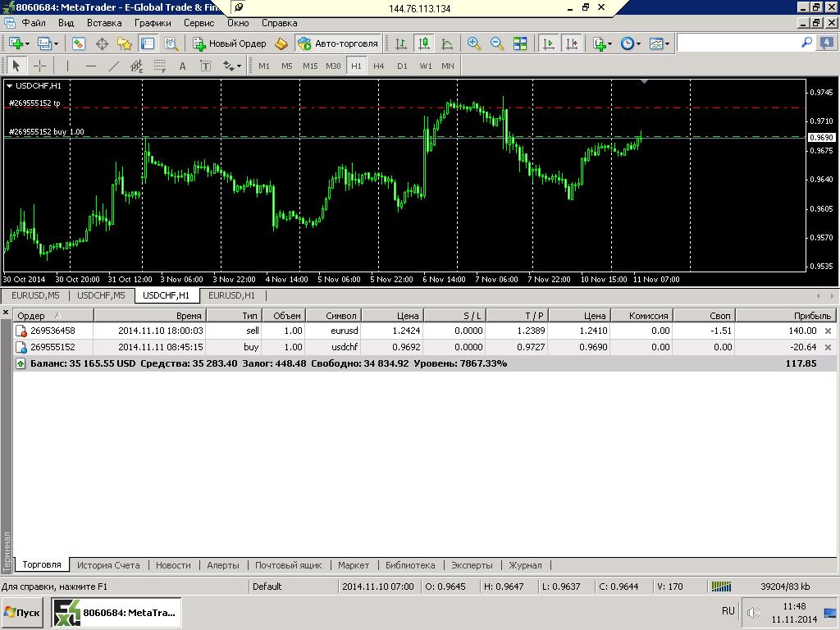
Task: Switch chart to candlesticks type
Action: click(424, 43)
